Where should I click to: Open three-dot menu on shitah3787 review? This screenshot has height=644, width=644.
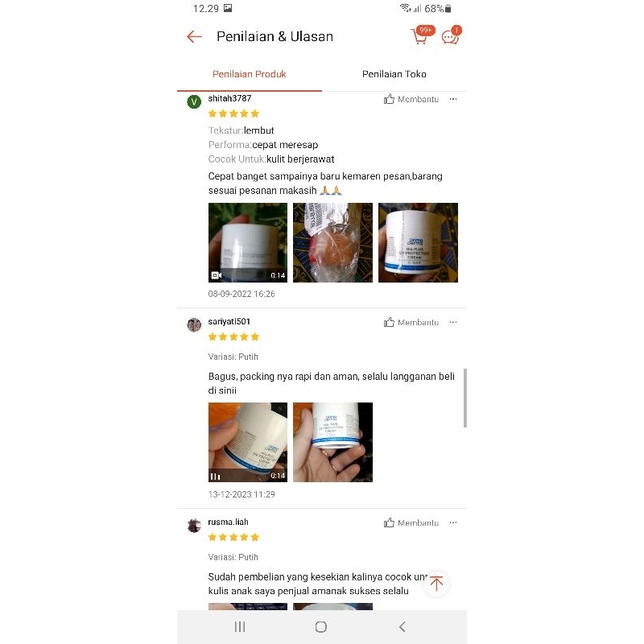(x=453, y=99)
